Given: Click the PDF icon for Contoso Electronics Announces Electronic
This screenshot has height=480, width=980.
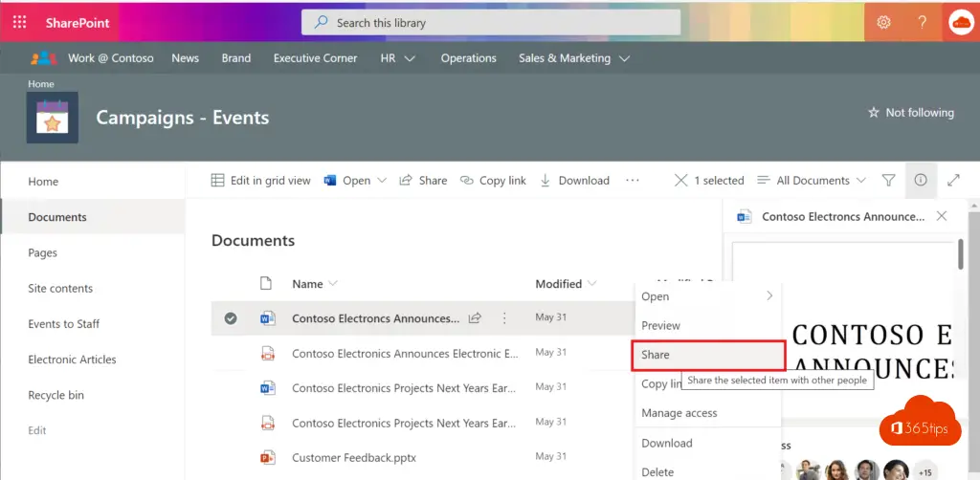Looking at the screenshot, I should tap(268, 354).
